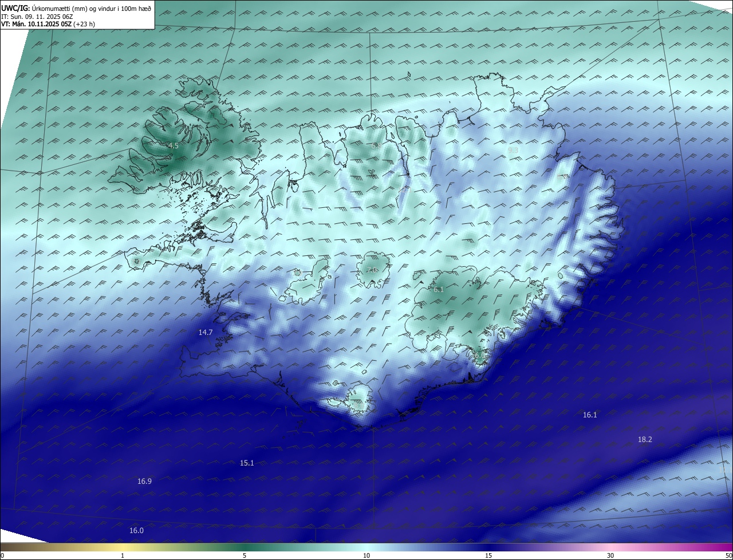Screen dimensions: 733x560
Task: Click the 1 label on the colour scale
Action: tap(123, 555)
